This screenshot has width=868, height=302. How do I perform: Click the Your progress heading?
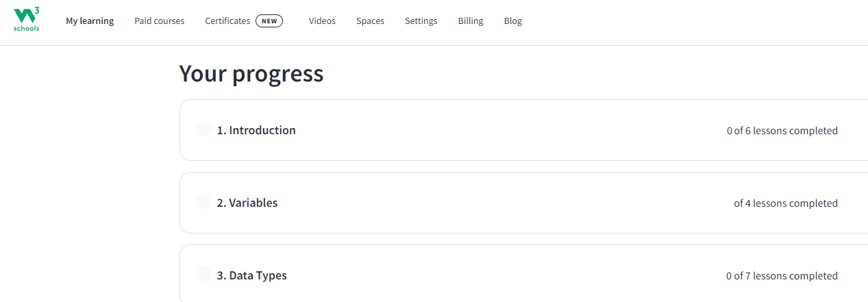[251, 73]
